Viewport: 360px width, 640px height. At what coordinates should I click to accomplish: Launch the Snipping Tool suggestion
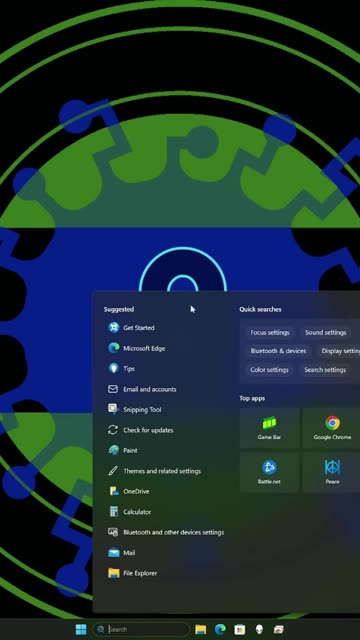(x=135, y=409)
